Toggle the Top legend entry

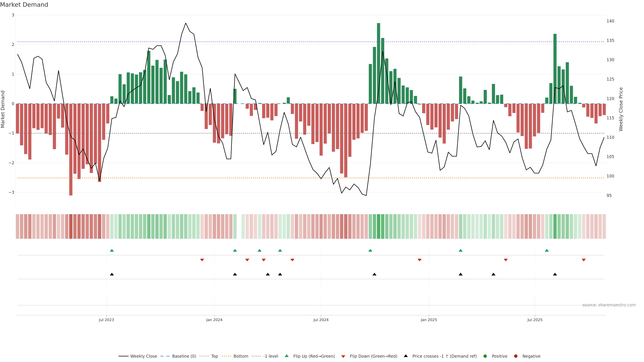click(214, 356)
